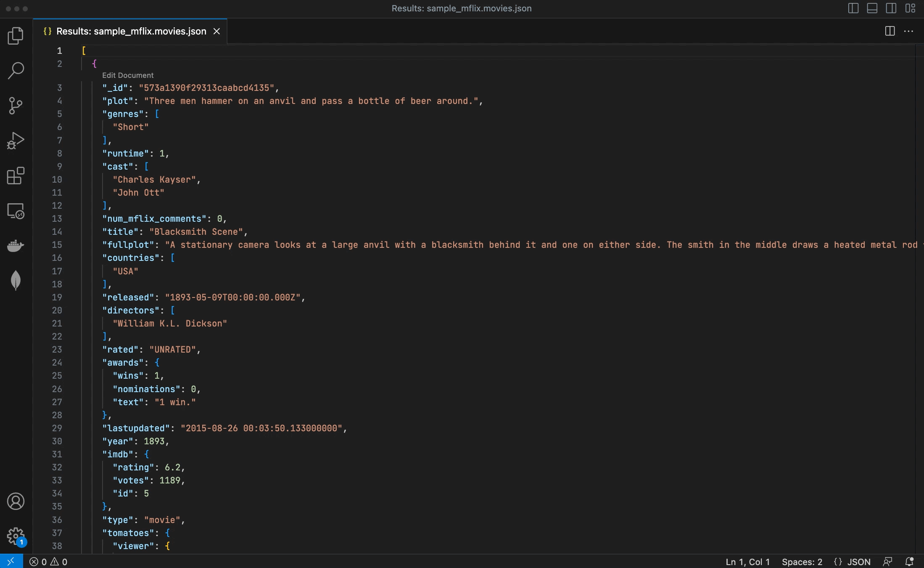Click the Ln 1, Col 1 status item

tap(747, 562)
